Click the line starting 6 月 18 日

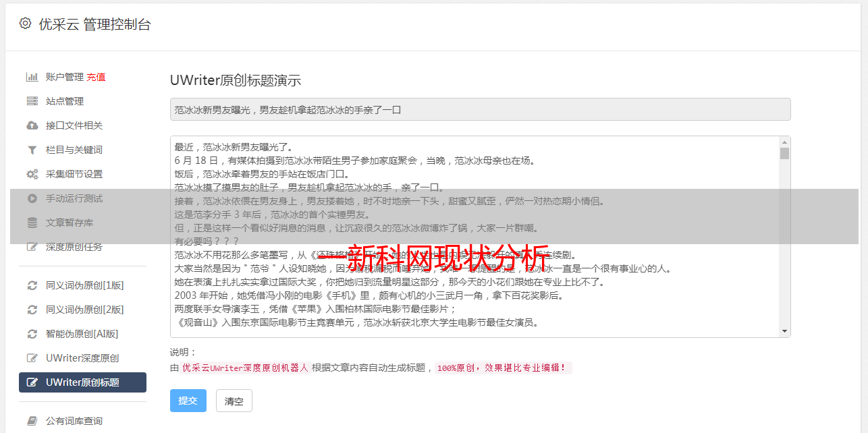pyautogui.click(x=354, y=161)
